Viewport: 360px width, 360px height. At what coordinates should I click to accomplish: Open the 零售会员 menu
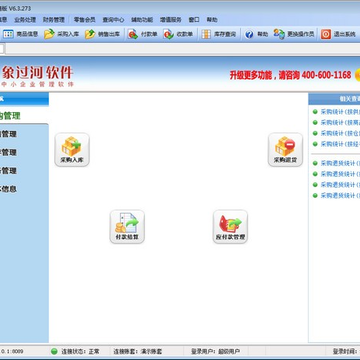coord(84,20)
